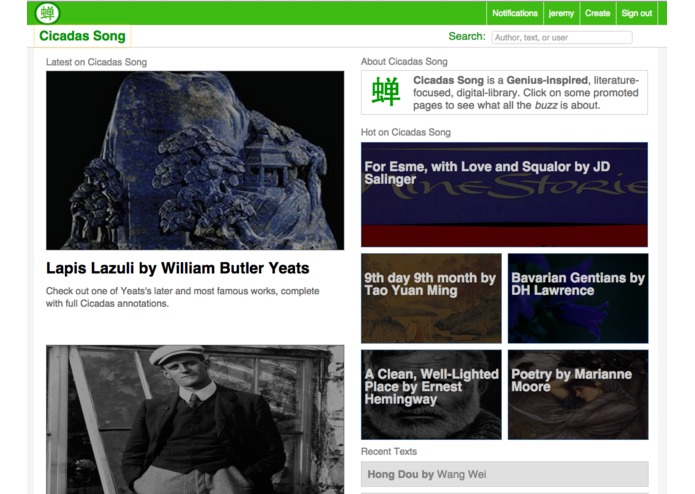Screen dimensions: 695x494
Task: Select Create in the top navigation
Action: pos(597,13)
